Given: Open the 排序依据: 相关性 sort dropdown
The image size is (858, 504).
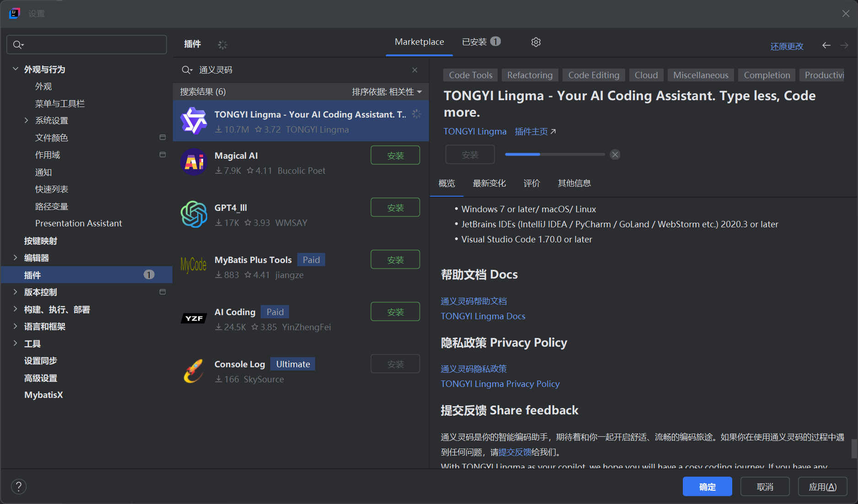Looking at the screenshot, I should tap(387, 92).
